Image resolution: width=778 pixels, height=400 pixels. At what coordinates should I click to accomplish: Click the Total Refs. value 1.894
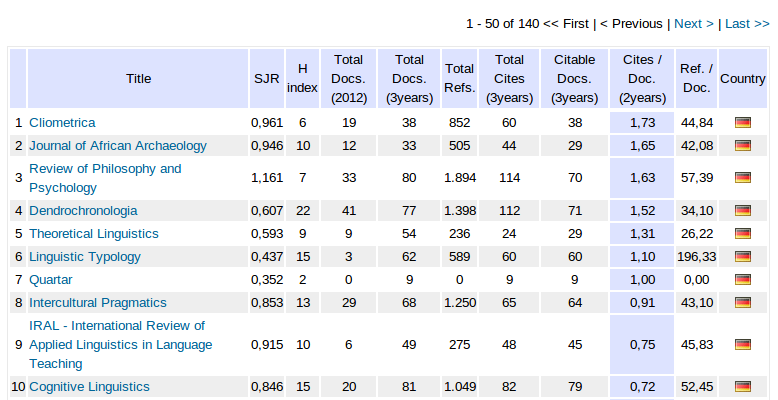coord(460,178)
